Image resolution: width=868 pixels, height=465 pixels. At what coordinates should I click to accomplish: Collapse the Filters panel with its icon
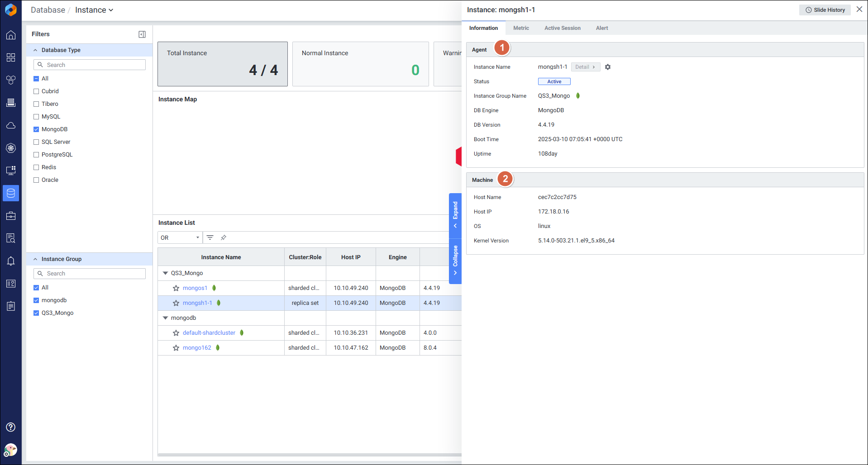[x=142, y=34]
